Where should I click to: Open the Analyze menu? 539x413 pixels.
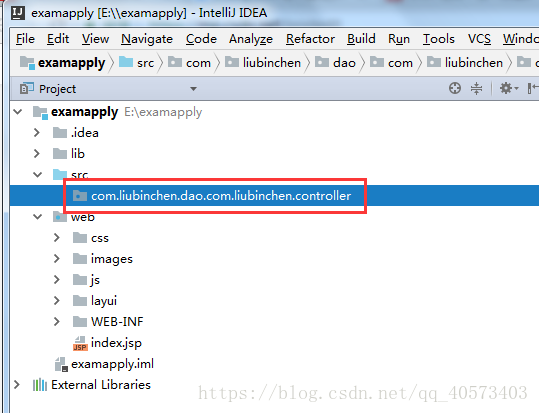click(251, 39)
